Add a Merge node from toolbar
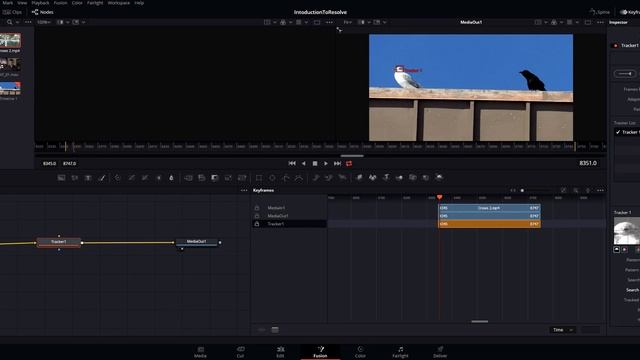This screenshot has height=360, width=640. (x=188, y=178)
